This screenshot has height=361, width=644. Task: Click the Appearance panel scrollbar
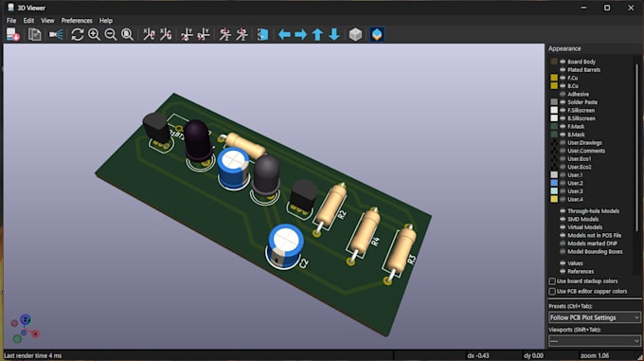[x=637, y=148]
